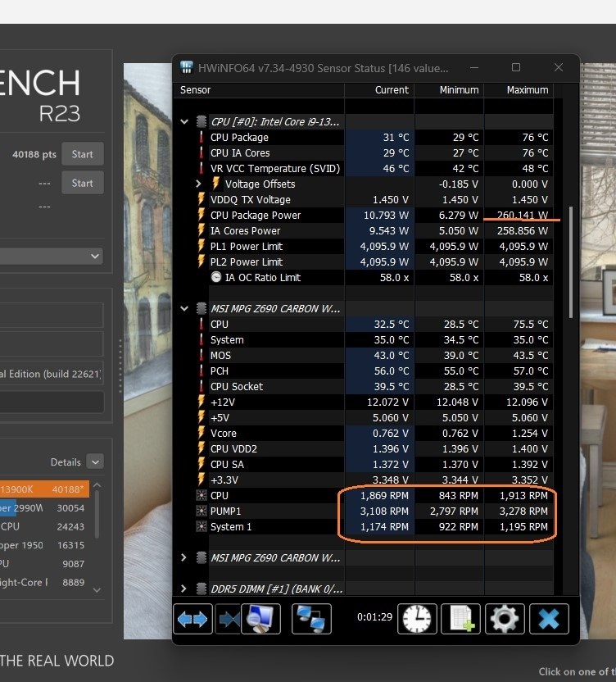The width and height of the screenshot is (616, 682).
Task: Click the lightning icon beside CPU SA
Action: 201,464
